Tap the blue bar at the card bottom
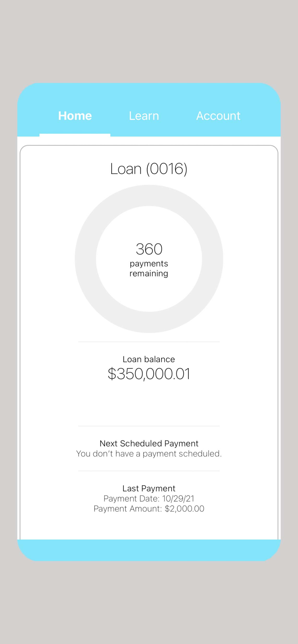This screenshot has width=298, height=644. click(149, 550)
